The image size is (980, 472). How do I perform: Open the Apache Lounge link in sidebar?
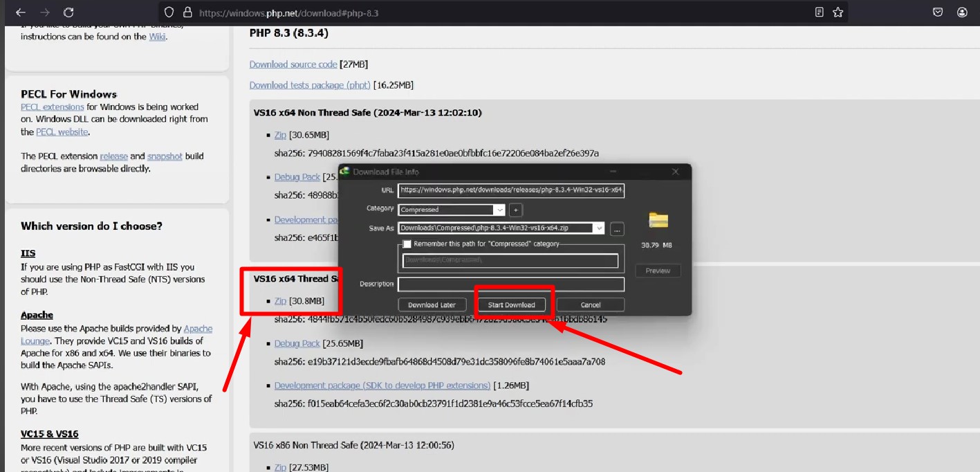pyautogui.click(x=198, y=329)
